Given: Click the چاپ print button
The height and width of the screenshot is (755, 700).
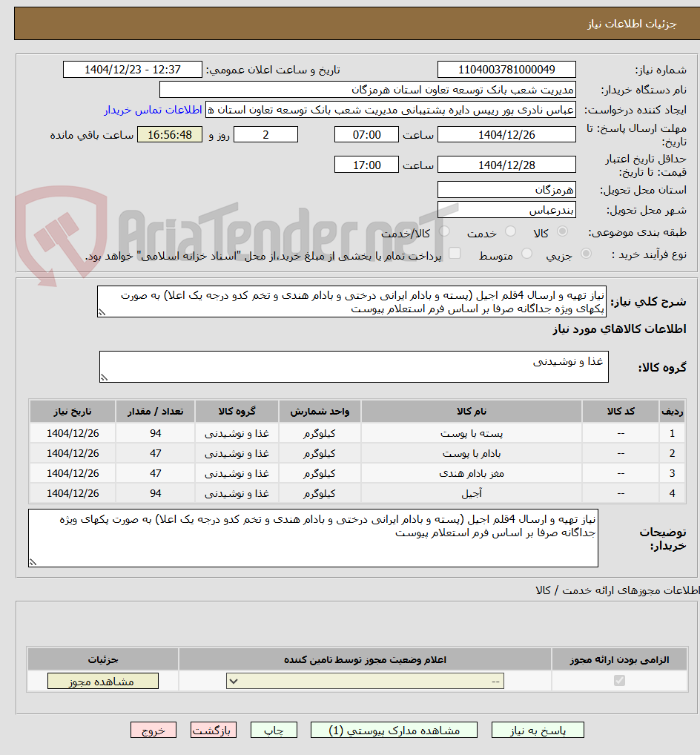Looking at the screenshot, I should pos(274,730).
